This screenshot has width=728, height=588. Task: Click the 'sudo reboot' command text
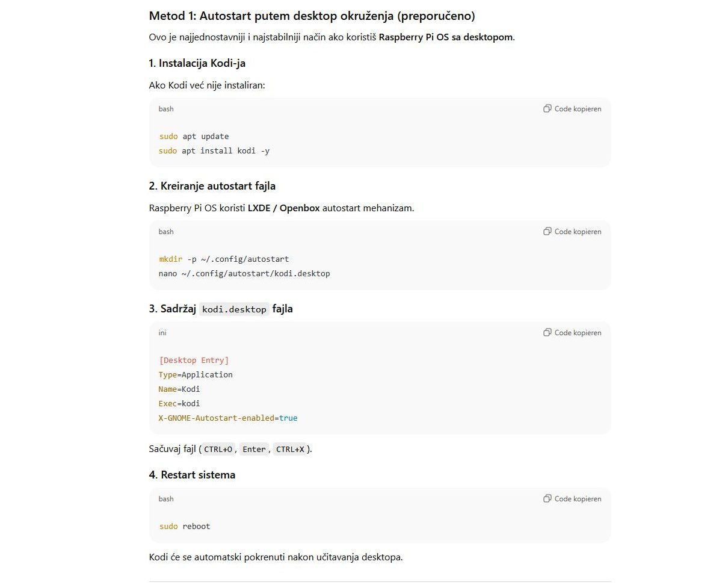[185, 527]
